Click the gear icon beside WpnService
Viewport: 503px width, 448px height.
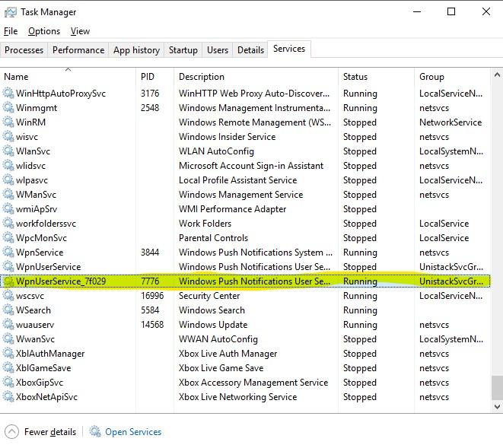pyautogui.click(x=8, y=252)
